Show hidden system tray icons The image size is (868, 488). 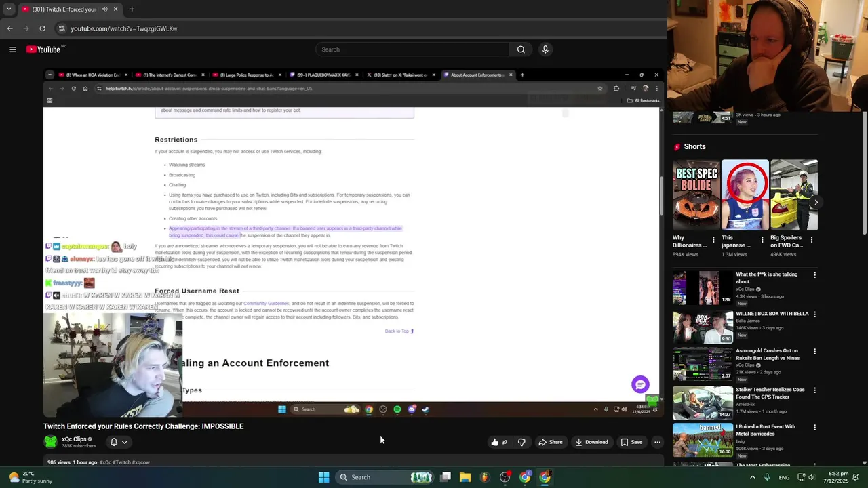(753, 477)
